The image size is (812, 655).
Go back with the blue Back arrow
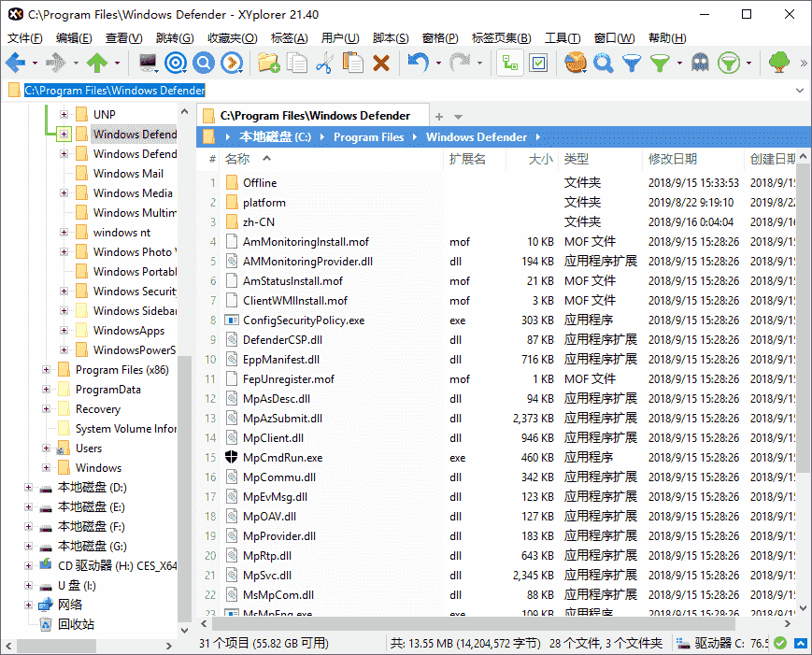tap(16, 64)
